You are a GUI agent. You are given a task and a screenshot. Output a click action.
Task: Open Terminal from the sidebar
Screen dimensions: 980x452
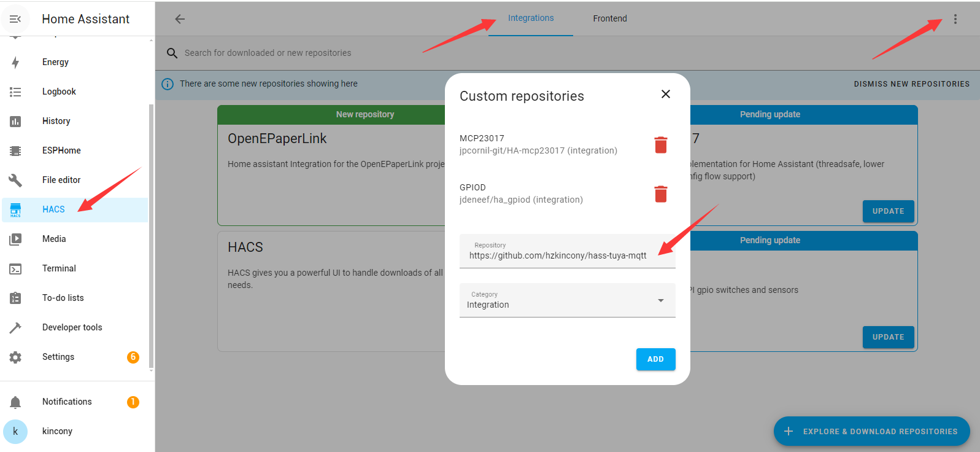[x=75, y=268]
